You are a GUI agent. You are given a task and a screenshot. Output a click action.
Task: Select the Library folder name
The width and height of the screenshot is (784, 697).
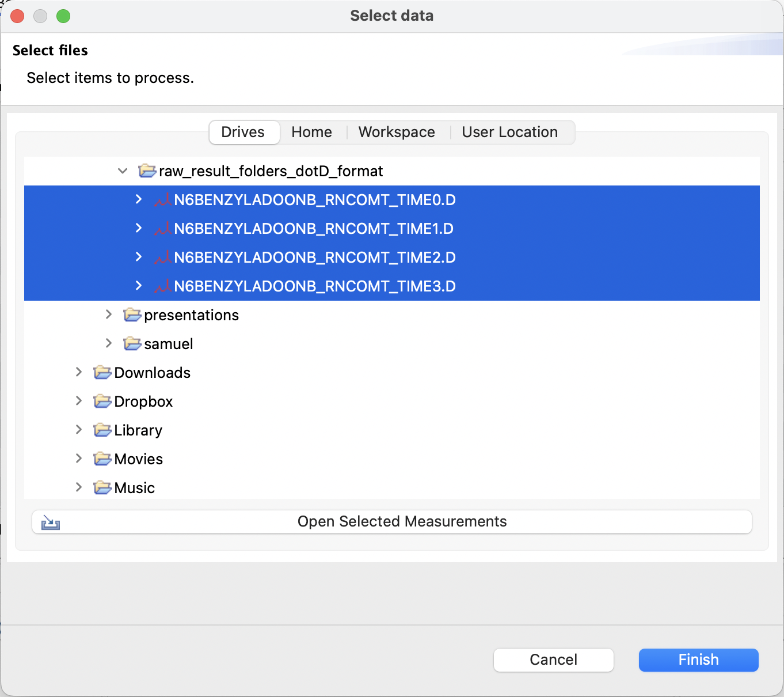pos(139,430)
